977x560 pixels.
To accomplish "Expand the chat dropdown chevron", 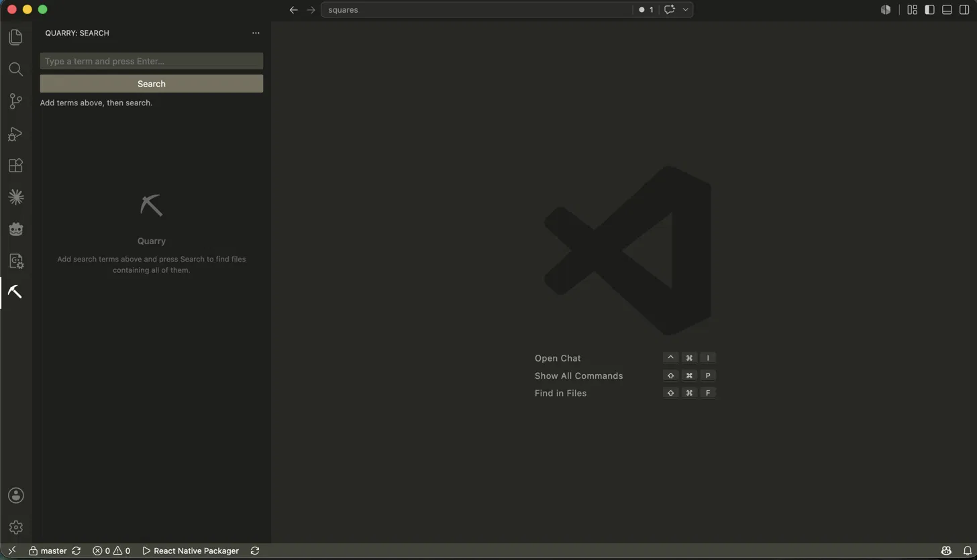I will tap(685, 10).
